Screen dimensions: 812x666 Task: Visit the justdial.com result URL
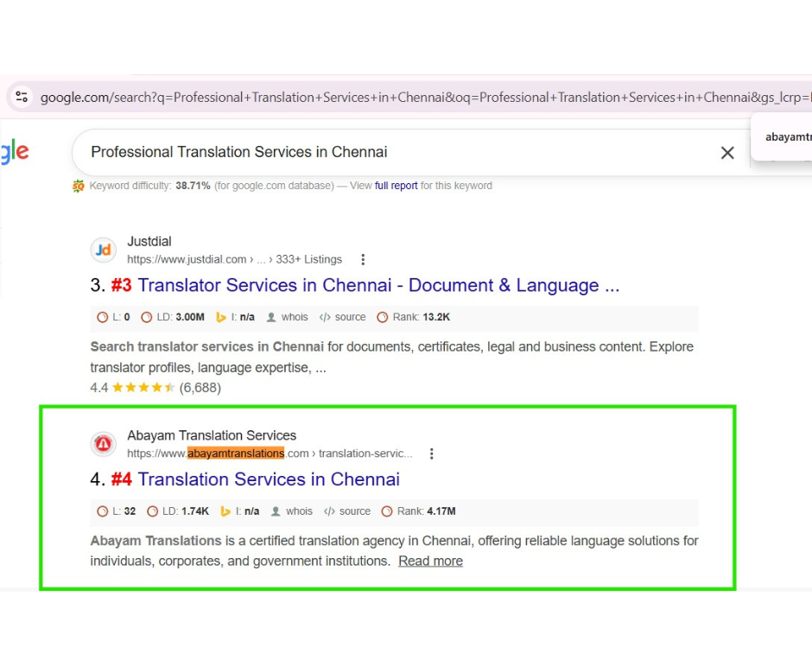235,259
